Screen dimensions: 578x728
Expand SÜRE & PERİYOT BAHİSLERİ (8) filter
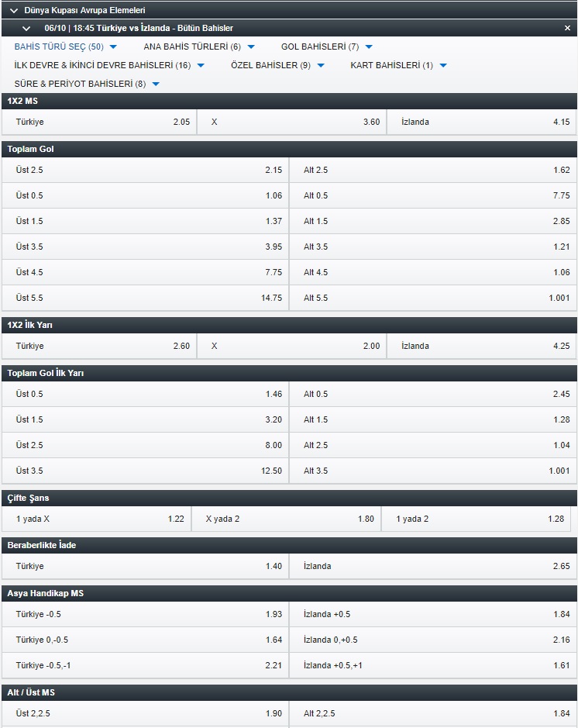87,84
